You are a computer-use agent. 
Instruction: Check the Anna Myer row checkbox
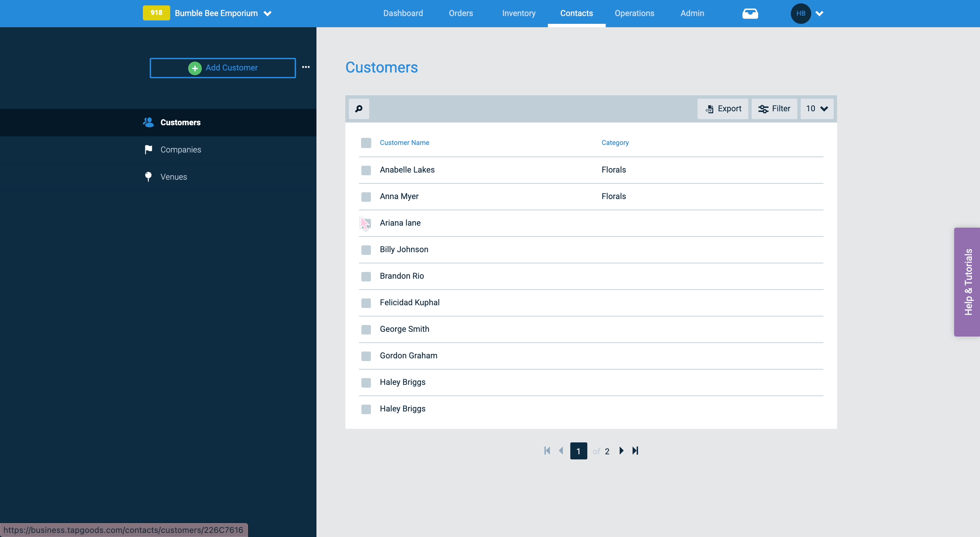click(x=365, y=197)
